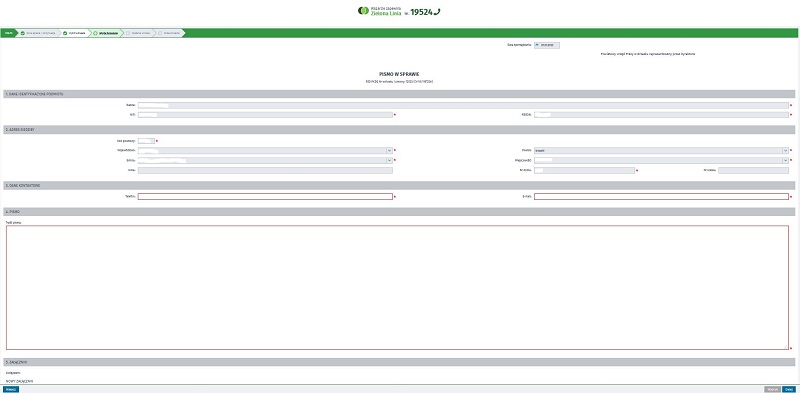Click the green start step on the left
The image size is (800, 393).
[x=9, y=33]
